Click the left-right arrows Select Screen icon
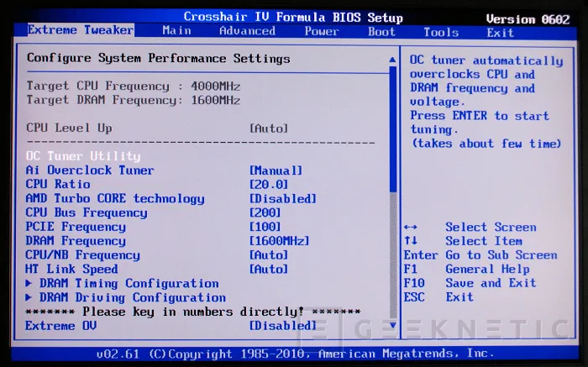Image resolution: width=588 pixels, height=367 pixels. (411, 228)
